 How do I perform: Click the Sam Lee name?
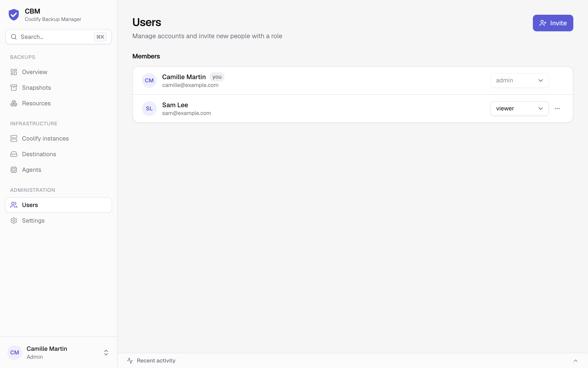(175, 105)
